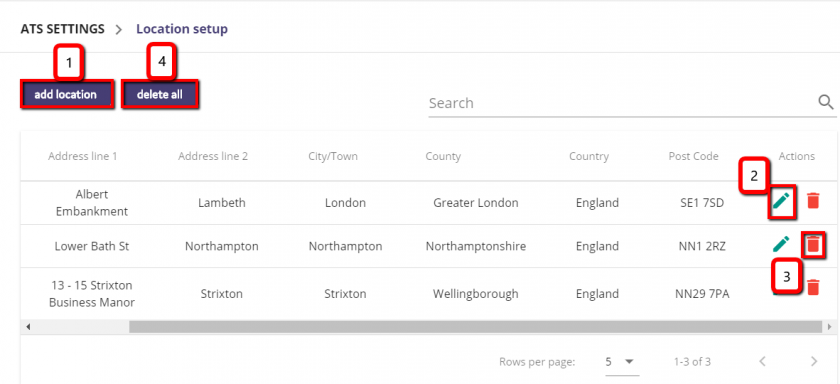This screenshot has height=384, width=840.
Task: Click the scrollbar right arrow
Action: pos(830,326)
